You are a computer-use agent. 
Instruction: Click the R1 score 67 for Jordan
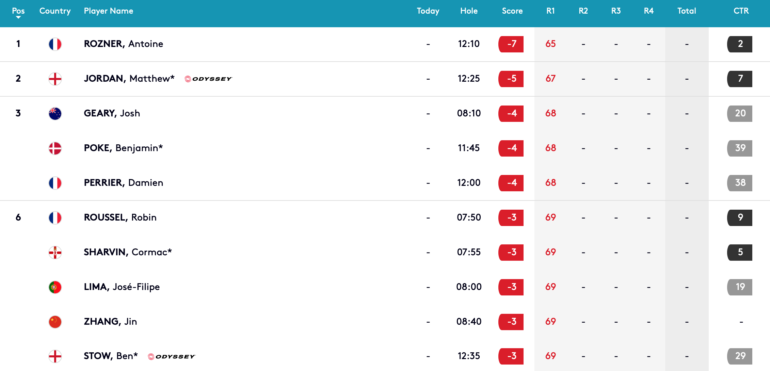tap(550, 79)
